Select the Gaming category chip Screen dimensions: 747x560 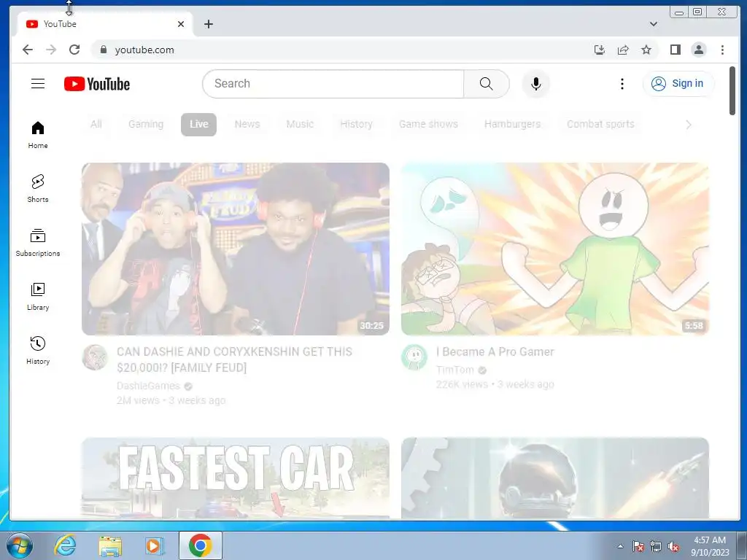(146, 124)
